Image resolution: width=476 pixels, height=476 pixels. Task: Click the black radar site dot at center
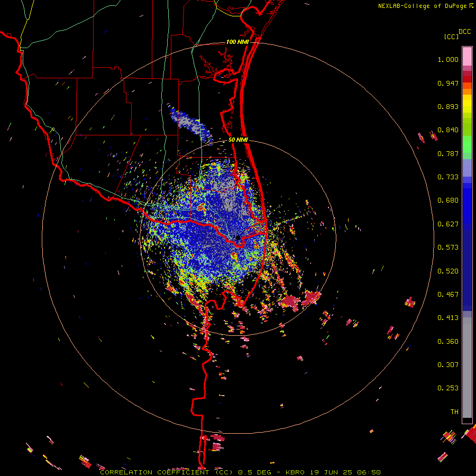tap(238, 237)
